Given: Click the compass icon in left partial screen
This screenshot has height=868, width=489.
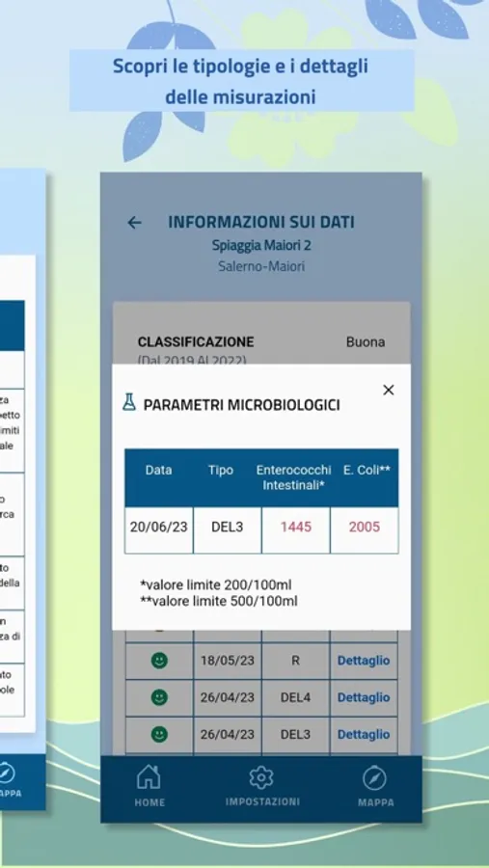Looking at the screenshot, I should [x=7, y=773].
